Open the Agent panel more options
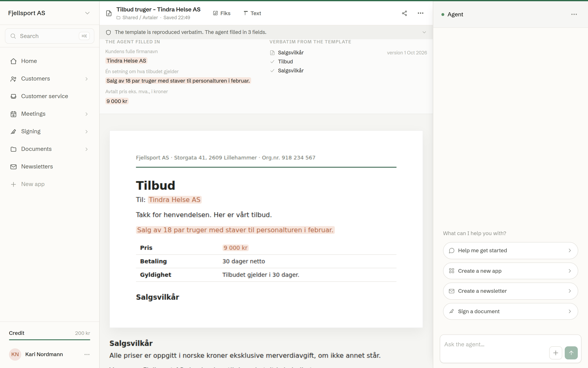 point(574,14)
